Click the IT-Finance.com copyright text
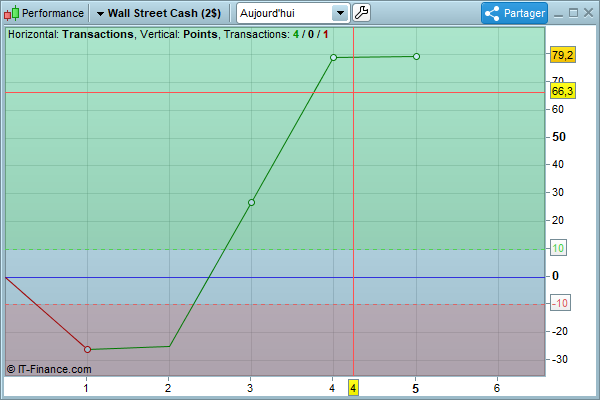This screenshot has height=400, width=600. click(49, 369)
